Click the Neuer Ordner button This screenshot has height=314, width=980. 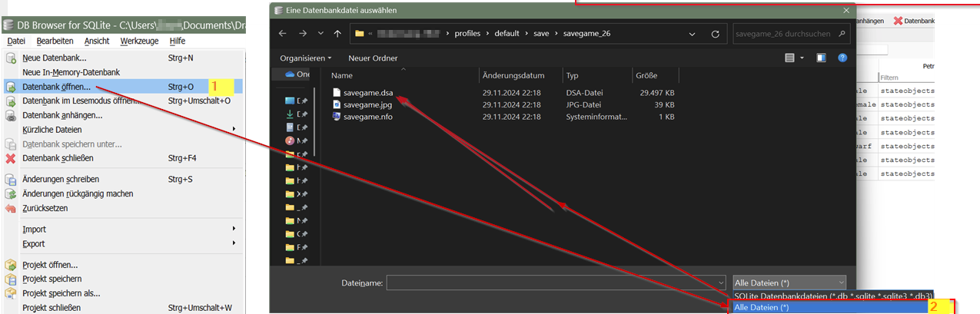click(x=373, y=58)
